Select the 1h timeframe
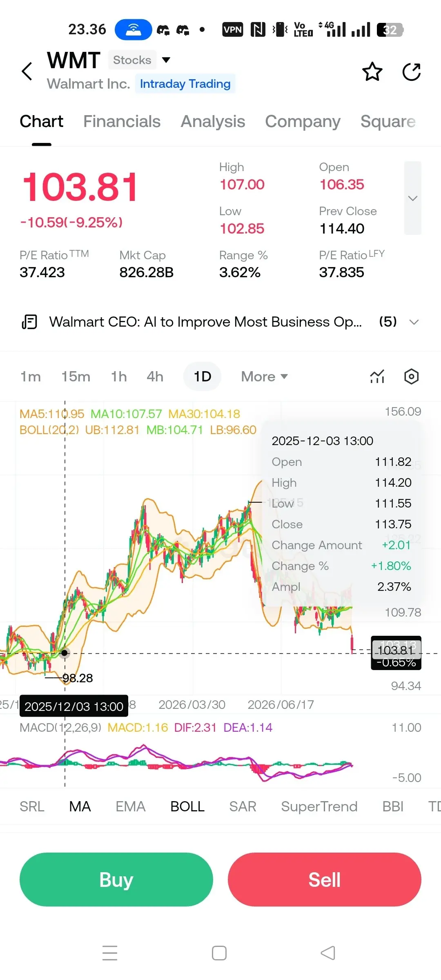This screenshot has width=441, height=980. tap(119, 376)
